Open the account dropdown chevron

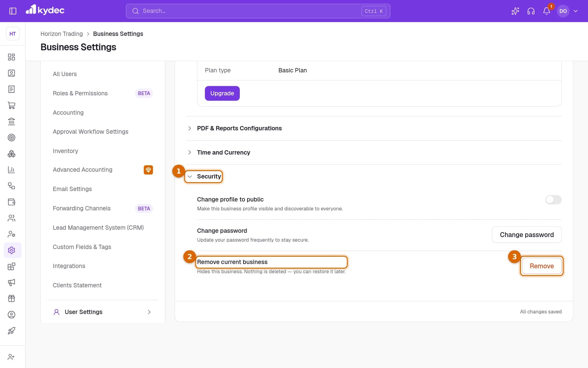tap(575, 11)
